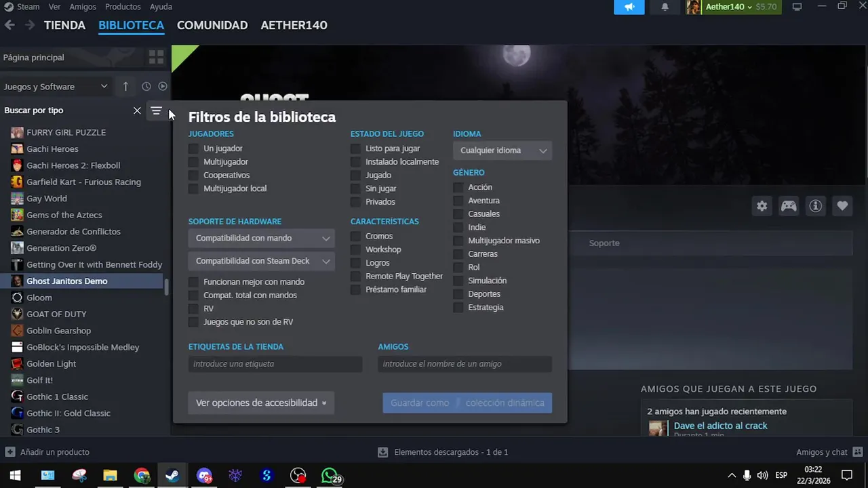Check the Acción genre box
The height and width of the screenshot is (488, 868).
[458, 187]
